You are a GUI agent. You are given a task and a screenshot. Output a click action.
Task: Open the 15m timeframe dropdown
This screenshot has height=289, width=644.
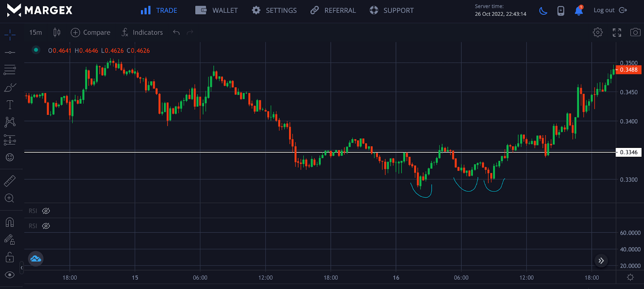35,33
